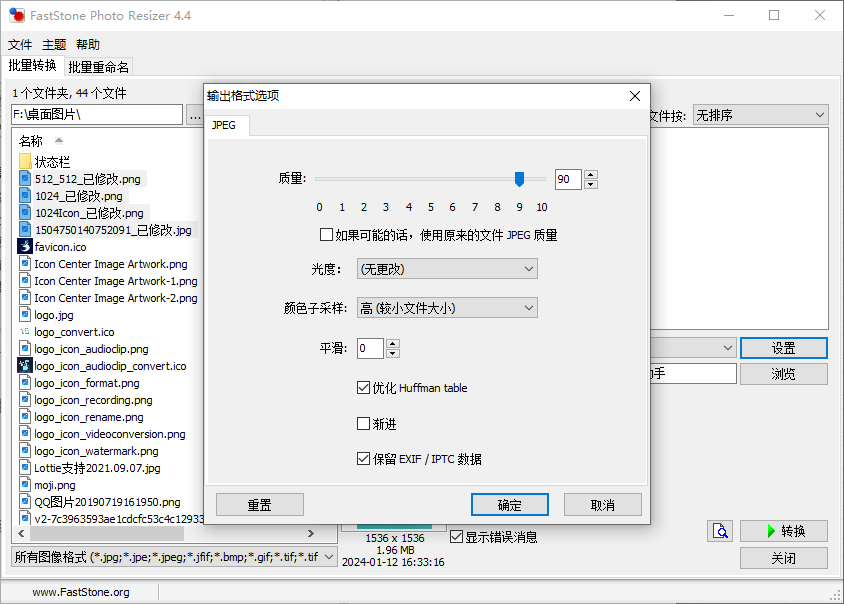Click the 确定 button
The image size is (844, 604).
point(509,505)
